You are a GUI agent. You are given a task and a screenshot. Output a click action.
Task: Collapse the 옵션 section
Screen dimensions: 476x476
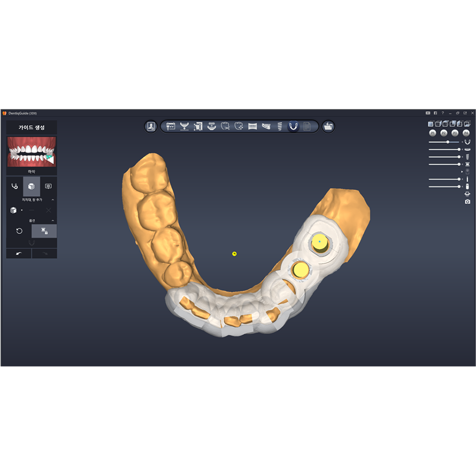pyautogui.click(x=52, y=220)
